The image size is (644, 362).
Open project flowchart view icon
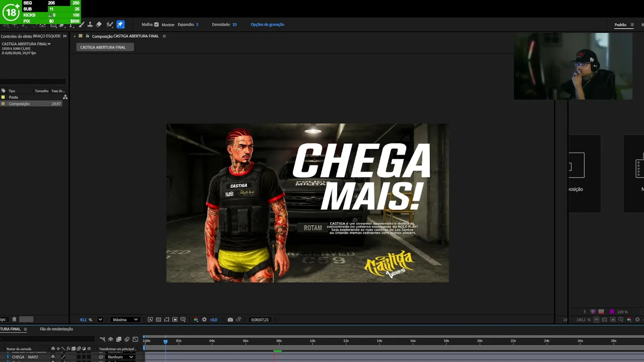point(65,97)
